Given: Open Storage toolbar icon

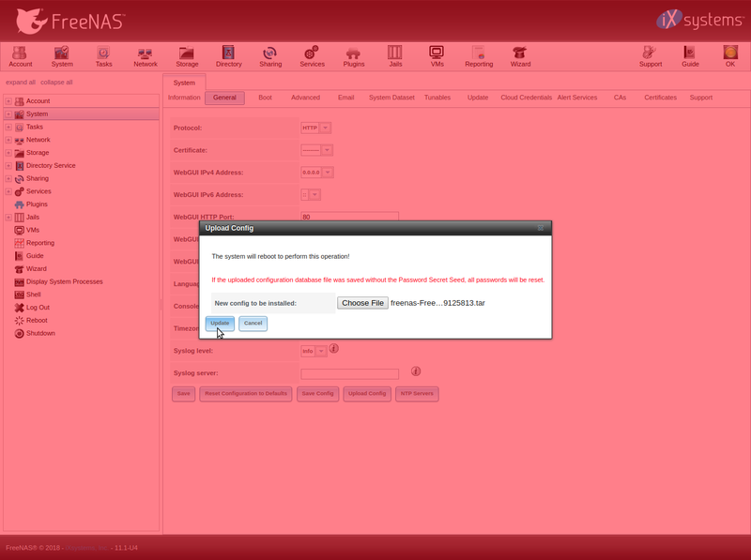Looking at the screenshot, I should [187, 56].
